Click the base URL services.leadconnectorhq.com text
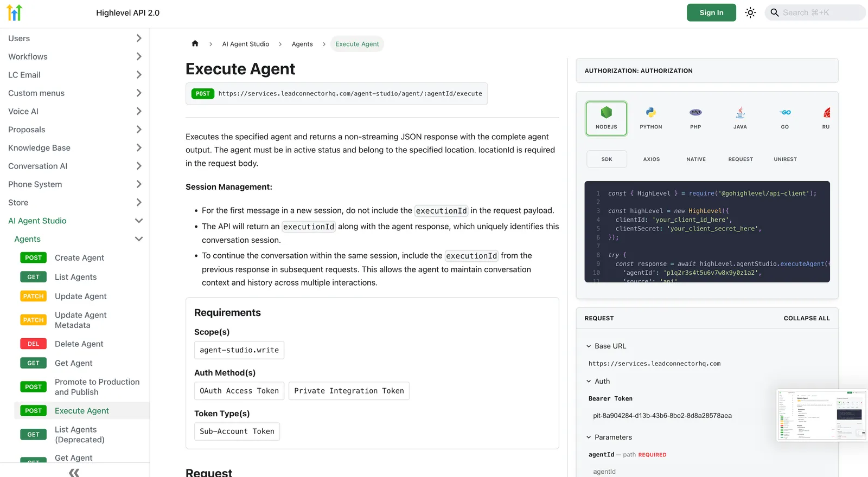The height and width of the screenshot is (477, 868). click(655, 364)
